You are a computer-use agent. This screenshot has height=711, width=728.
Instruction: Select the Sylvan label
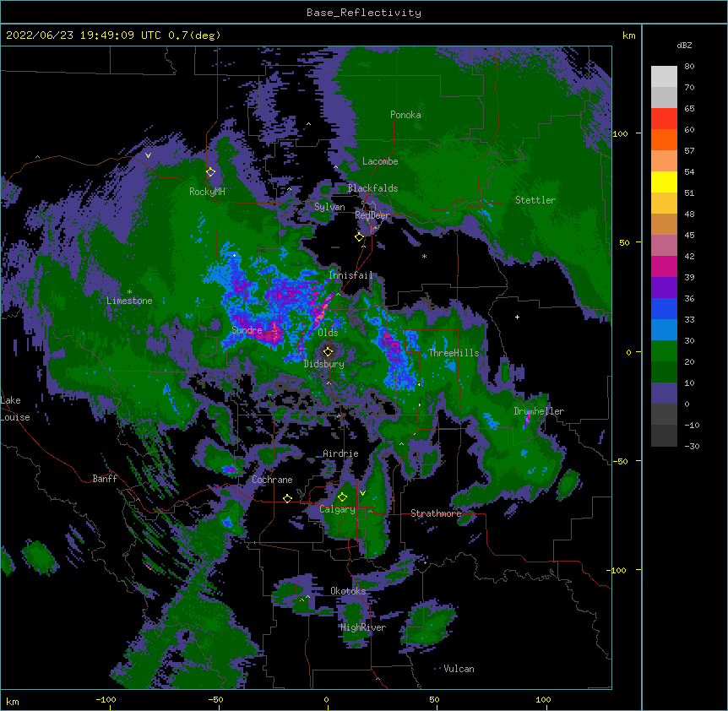pos(329,207)
